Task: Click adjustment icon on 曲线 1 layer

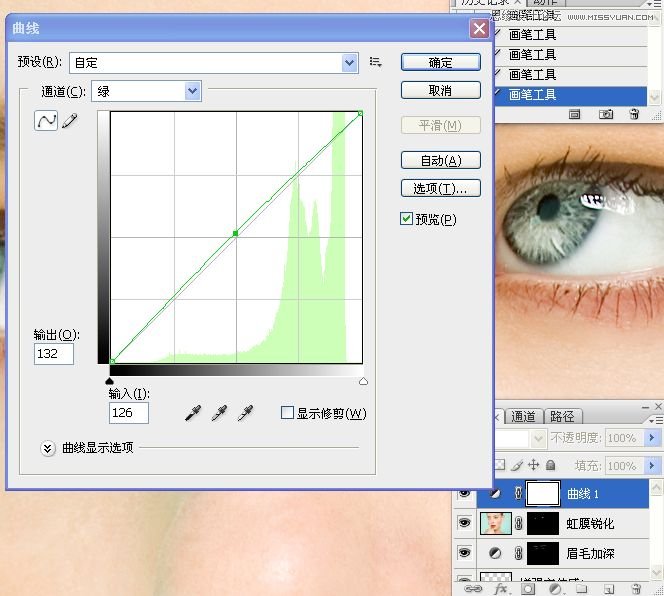Action: click(x=495, y=493)
